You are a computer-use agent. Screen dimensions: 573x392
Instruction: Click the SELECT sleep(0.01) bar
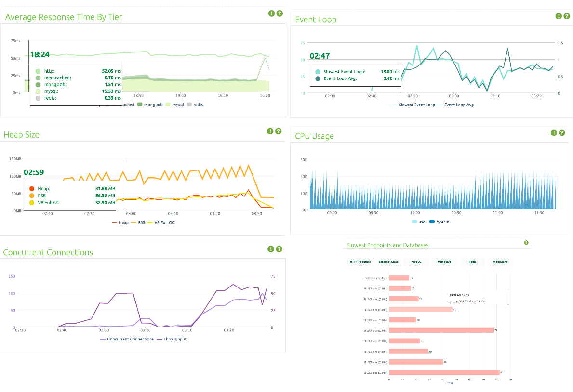399,278
